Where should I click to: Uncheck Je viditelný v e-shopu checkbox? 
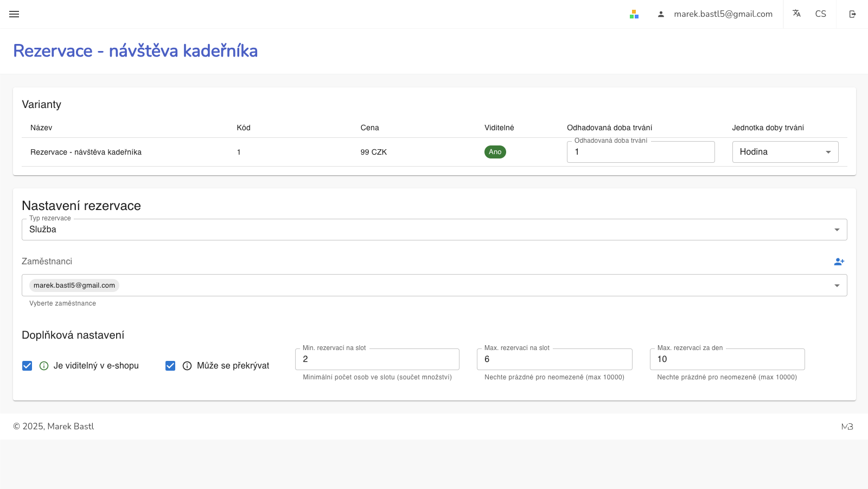(x=27, y=366)
